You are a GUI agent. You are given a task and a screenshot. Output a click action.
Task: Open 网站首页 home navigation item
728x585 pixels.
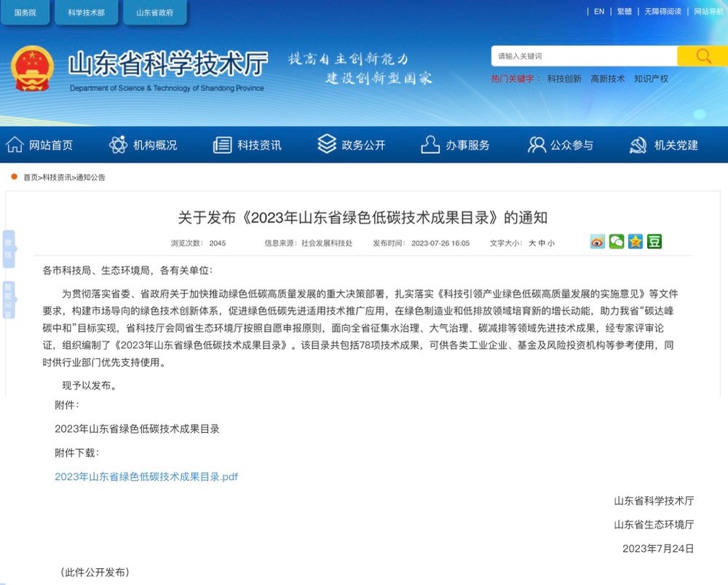point(40,145)
